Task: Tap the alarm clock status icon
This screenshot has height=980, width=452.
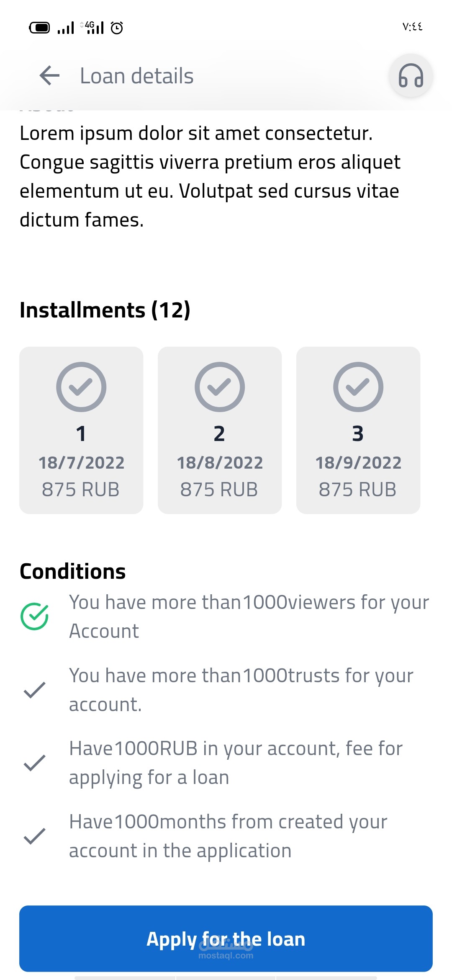Action: pyautogui.click(x=117, y=28)
